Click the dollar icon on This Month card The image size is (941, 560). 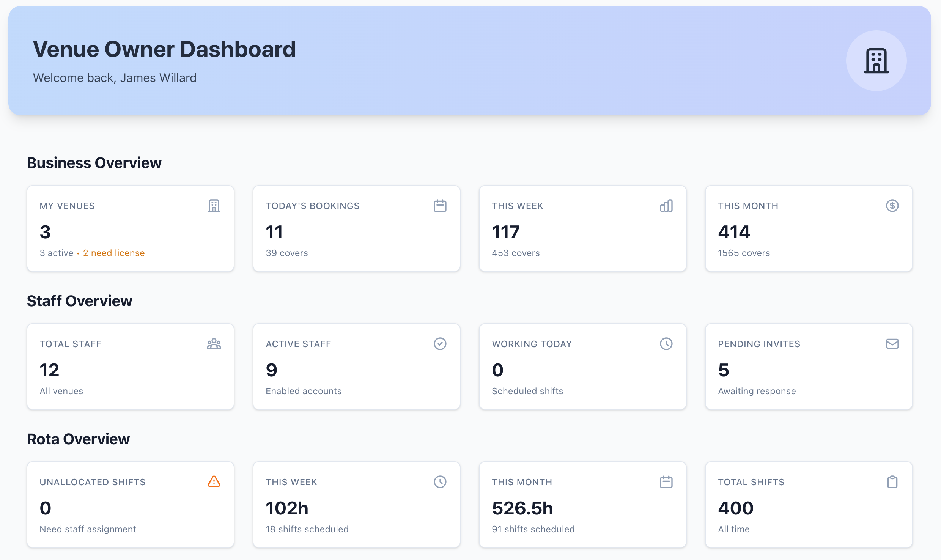point(892,206)
